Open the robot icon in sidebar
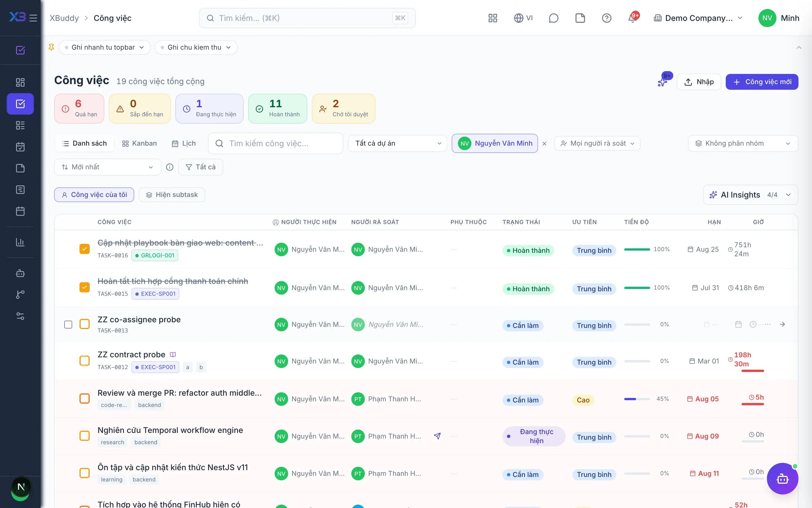812x508 pixels. pos(20,273)
